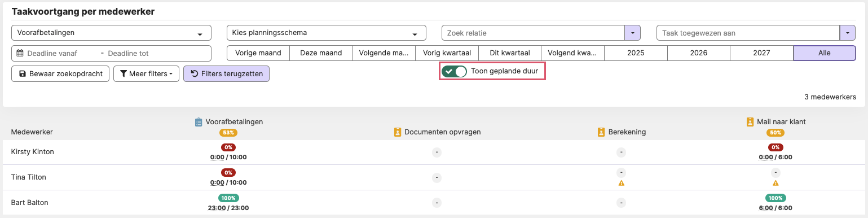Open the Kies planningsschema dropdown

(x=326, y=33)
